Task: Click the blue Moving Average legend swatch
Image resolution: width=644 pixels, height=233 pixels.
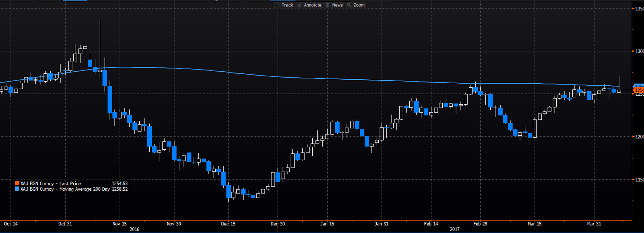Action: click(x=17, y=189)
